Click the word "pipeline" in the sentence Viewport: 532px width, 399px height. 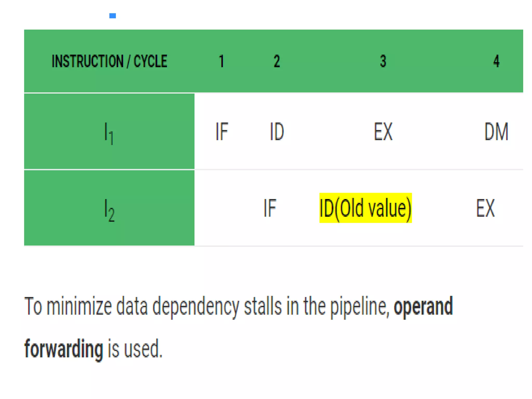point(360,307)
